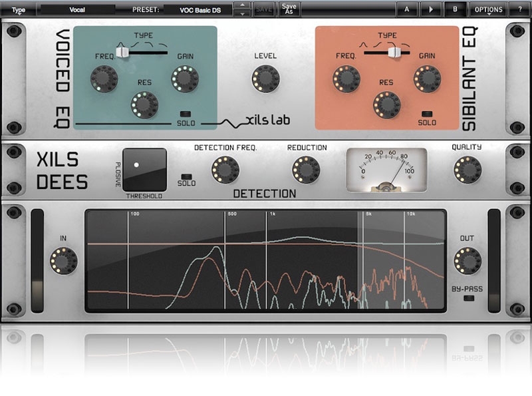Image resolution: width=532 pixels, height=396 pixels.
Task: Click the Voiced EQ TYPE slider handle
Action: (x=121, y=52)
